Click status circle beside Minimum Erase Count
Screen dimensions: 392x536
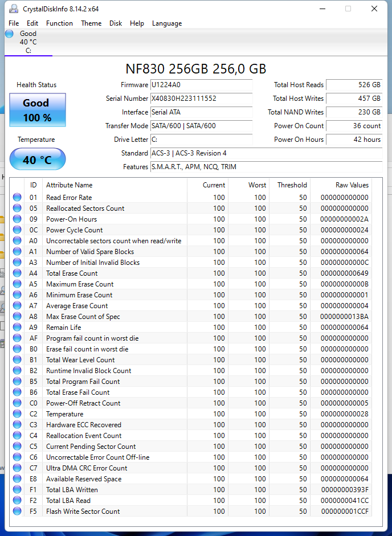point(17,294)
